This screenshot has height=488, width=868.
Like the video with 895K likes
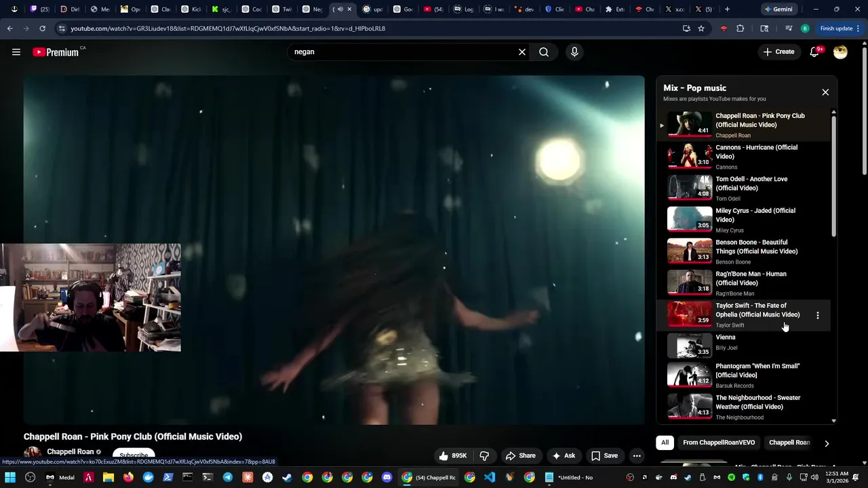tap(454, 455)
